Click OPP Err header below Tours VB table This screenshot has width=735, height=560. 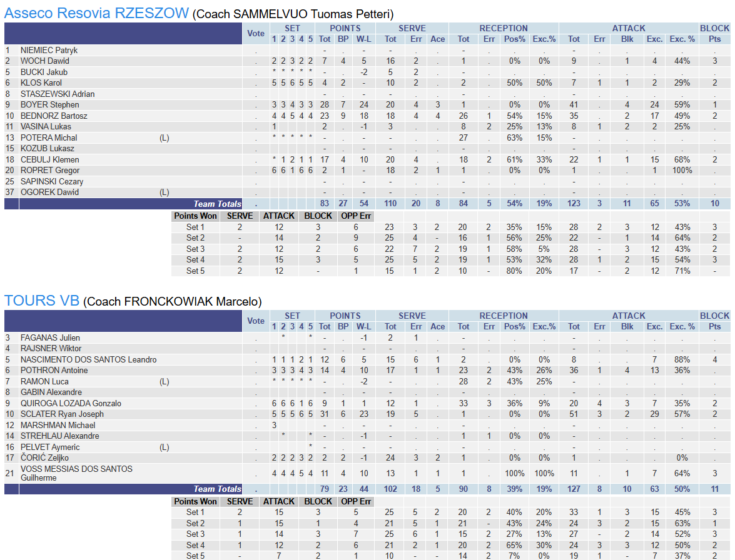click(x=355, y=501)
